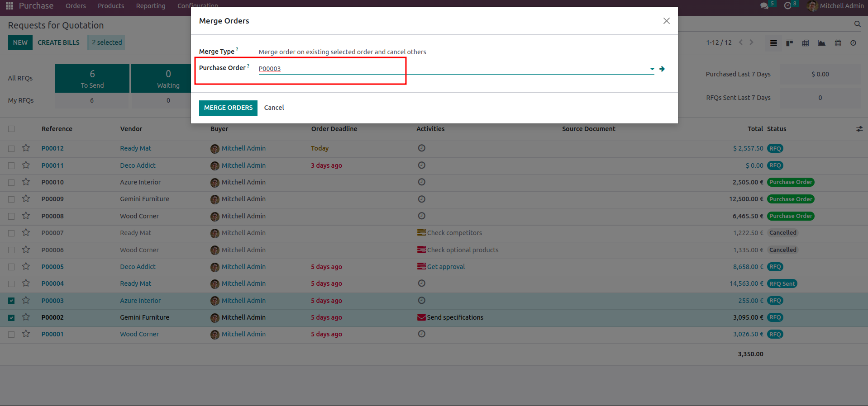
Task: Star the P00012 order as favorite
Action: click(26, 148)
